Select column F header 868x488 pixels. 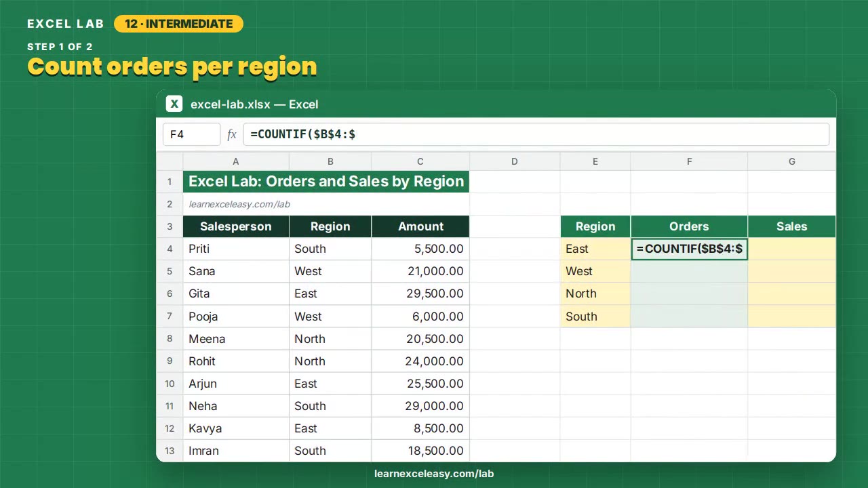pos(689,161)
